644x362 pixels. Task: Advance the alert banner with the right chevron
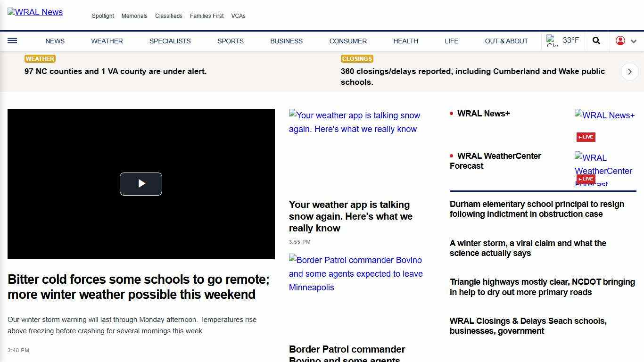[x=629, y=71]
